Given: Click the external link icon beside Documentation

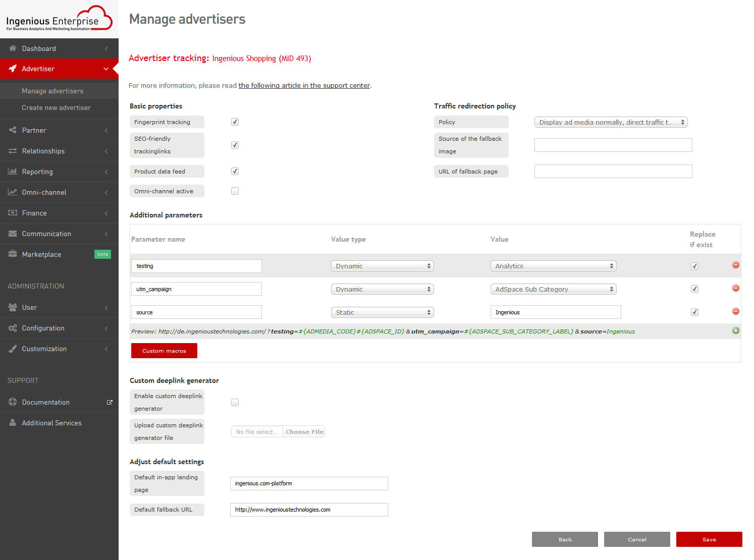Looking at the screenshot, I should [x=110, y=402].
